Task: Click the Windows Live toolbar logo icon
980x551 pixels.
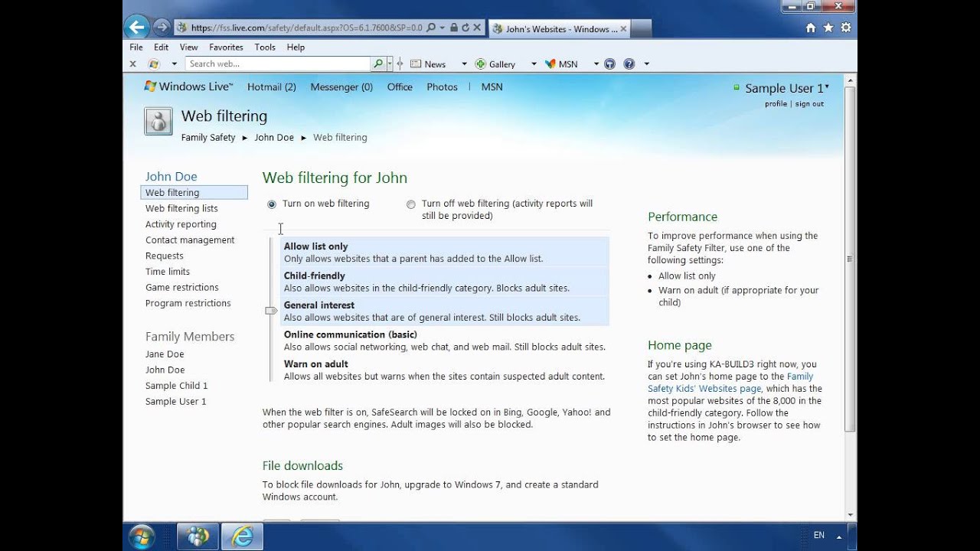Action: (154, 64)
